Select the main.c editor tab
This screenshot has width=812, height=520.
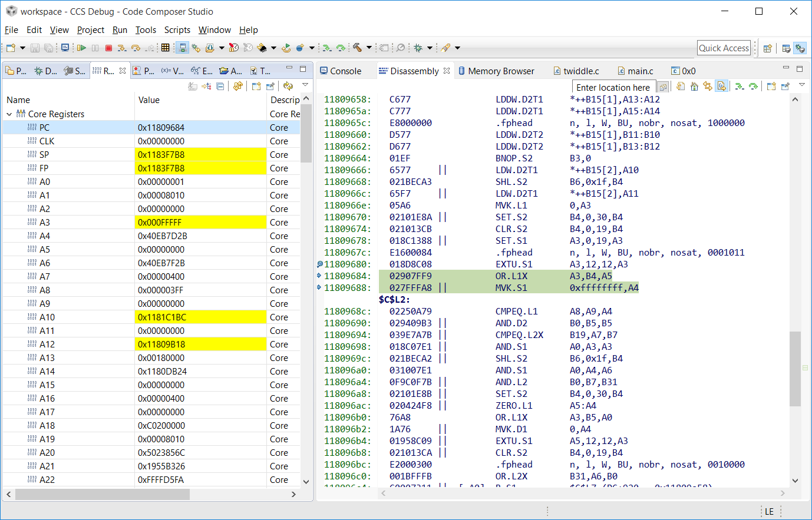point(635,71)
